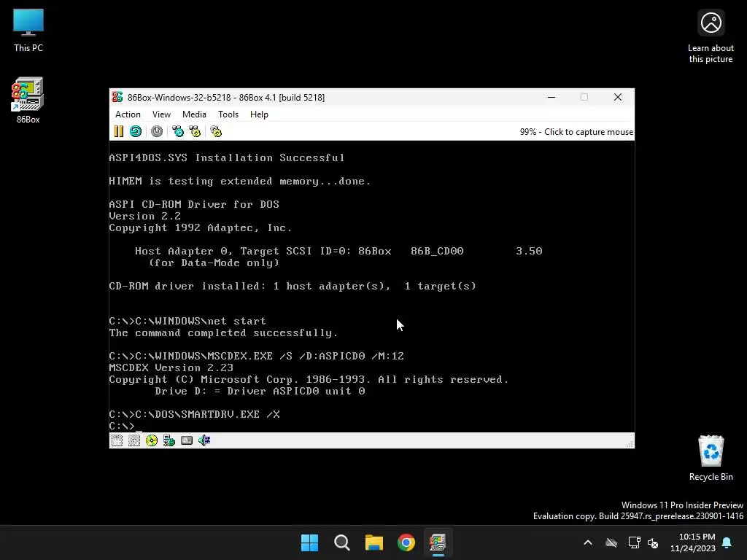Click the gray hard disk status icon
Viewport: 747px width, 560px height.
point(187,440)
